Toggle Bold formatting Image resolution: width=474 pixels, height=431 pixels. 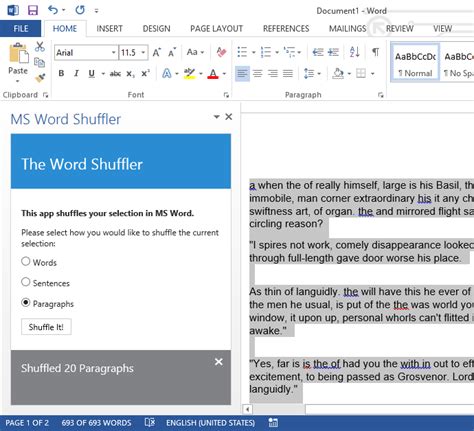coord(61,73)
